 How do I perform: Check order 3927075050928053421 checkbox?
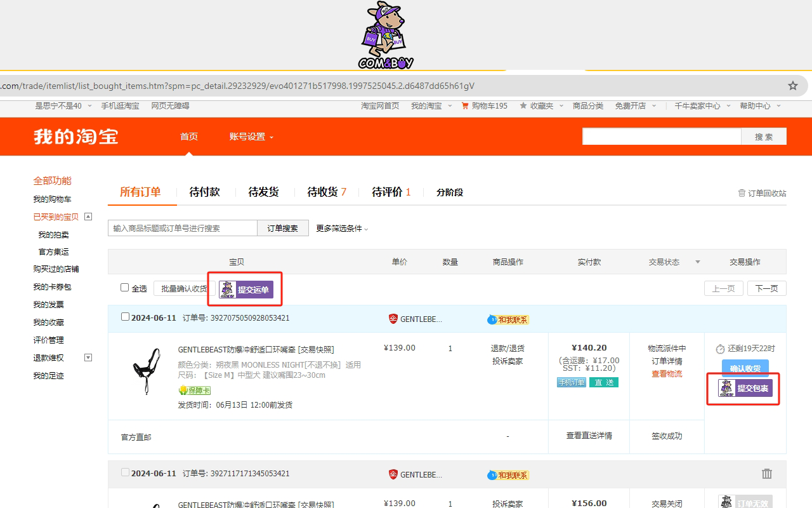(125, 317)
